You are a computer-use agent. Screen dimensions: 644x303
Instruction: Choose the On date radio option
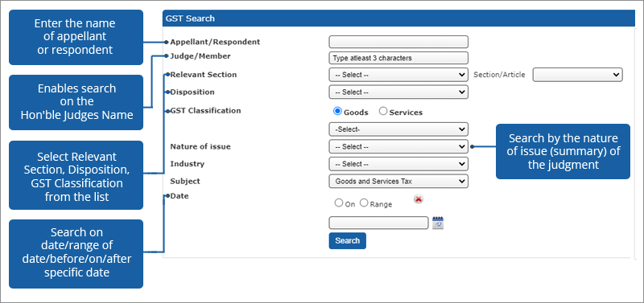tap(339, 203)
